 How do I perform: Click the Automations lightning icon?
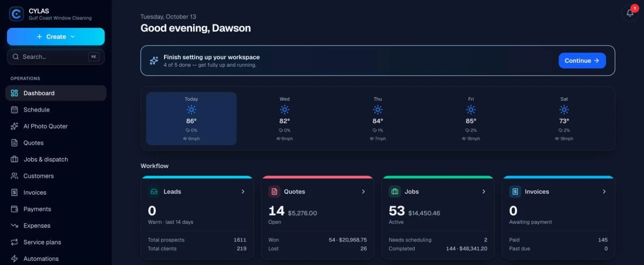(x=15, y=259)
